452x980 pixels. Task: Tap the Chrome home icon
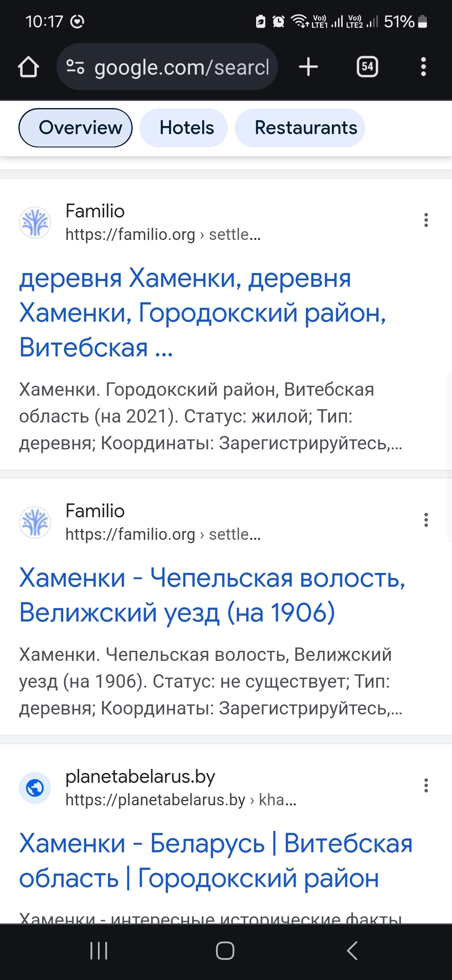(x=28, y=67)
